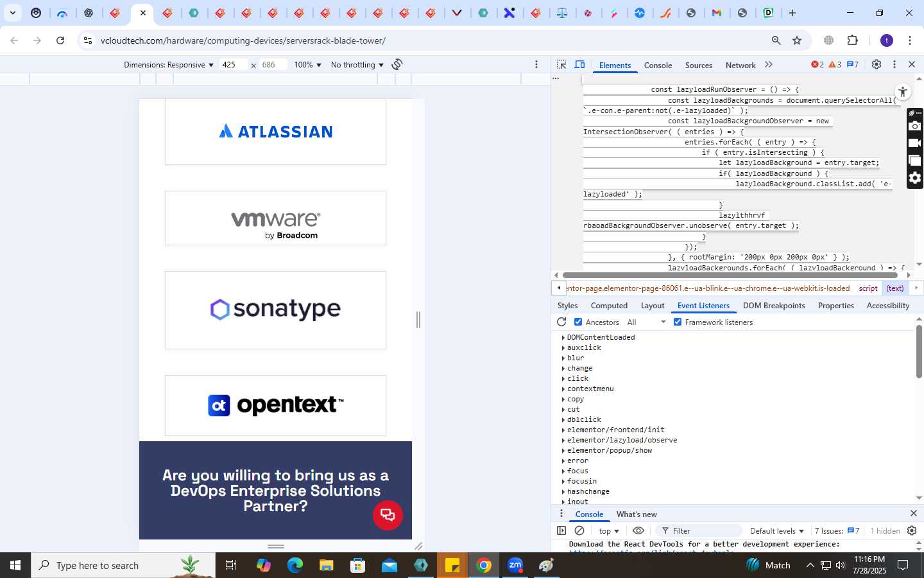924x578 pixels.
Task: Select script breadcrumb in Elements path
Action: click(868, 288)
